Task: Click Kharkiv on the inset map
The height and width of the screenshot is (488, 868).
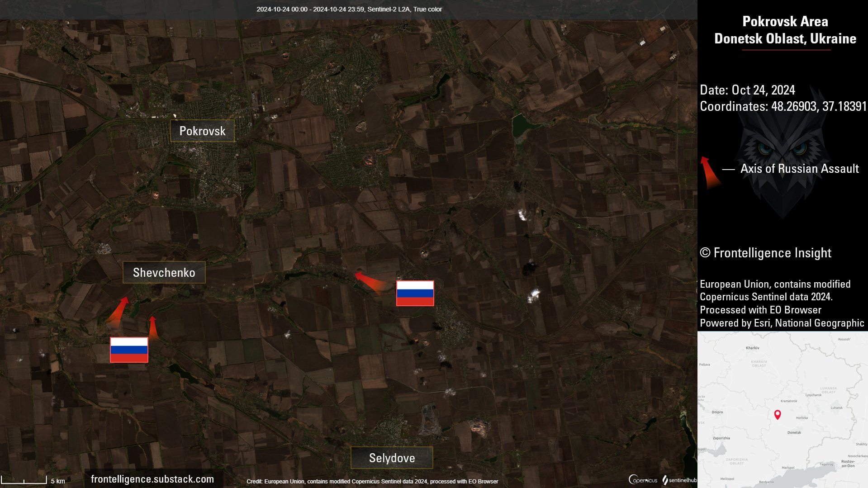Action: 753,348
